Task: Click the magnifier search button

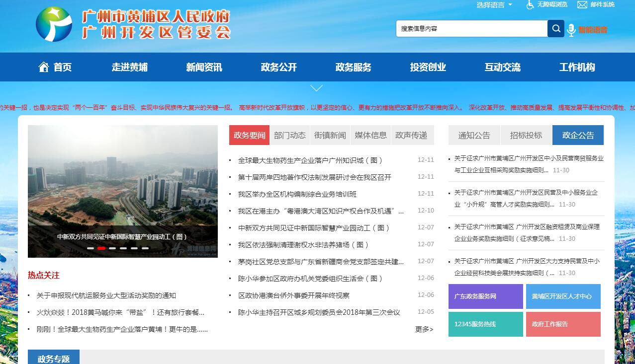Action: point(555,29)
